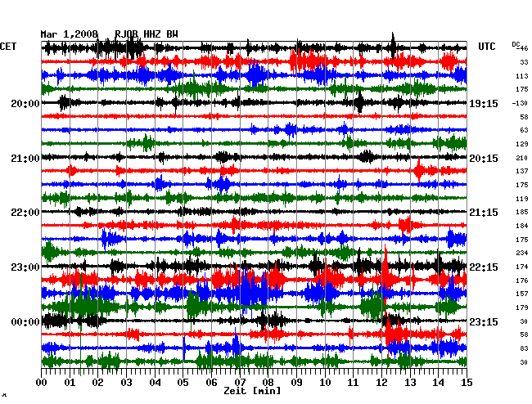Select the DC value "179"
This screenshot has width=532, height=404.
coord(522,307)
